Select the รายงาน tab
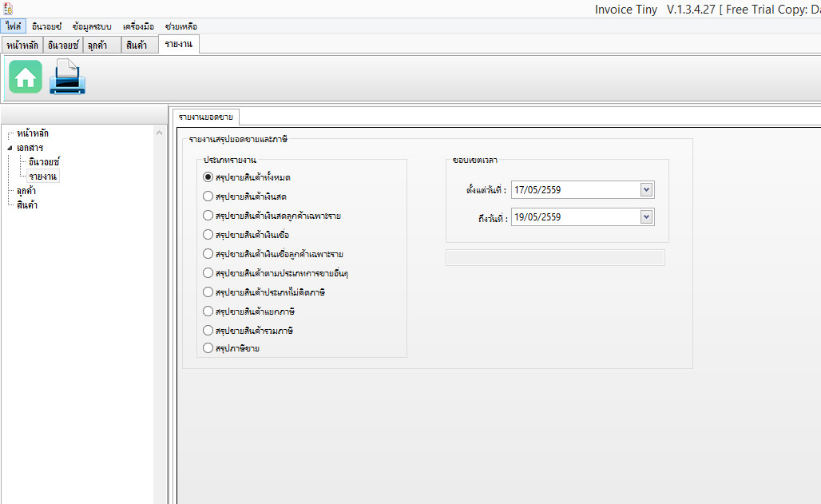The height and width of the screenshot is (504, 821). (179, 44)
